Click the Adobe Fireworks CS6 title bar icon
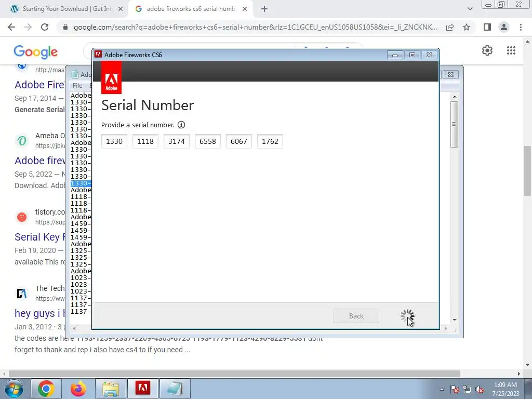This screenshot has height=399, width=532. (98, 54)
